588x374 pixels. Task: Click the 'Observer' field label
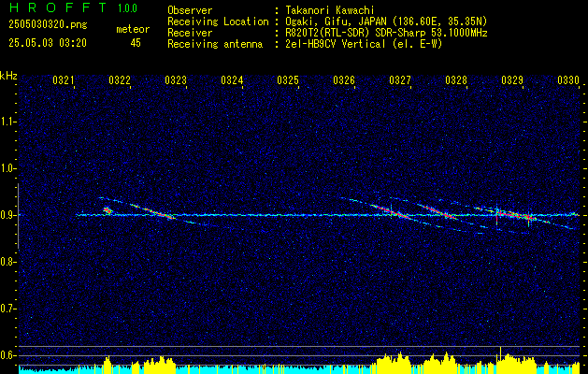click(x=190, y=10)
